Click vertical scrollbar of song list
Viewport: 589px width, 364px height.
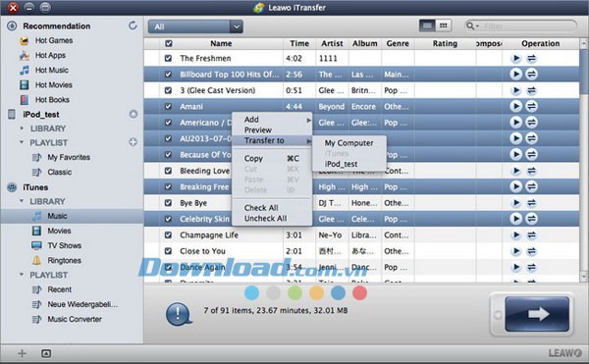pos(583,72)
